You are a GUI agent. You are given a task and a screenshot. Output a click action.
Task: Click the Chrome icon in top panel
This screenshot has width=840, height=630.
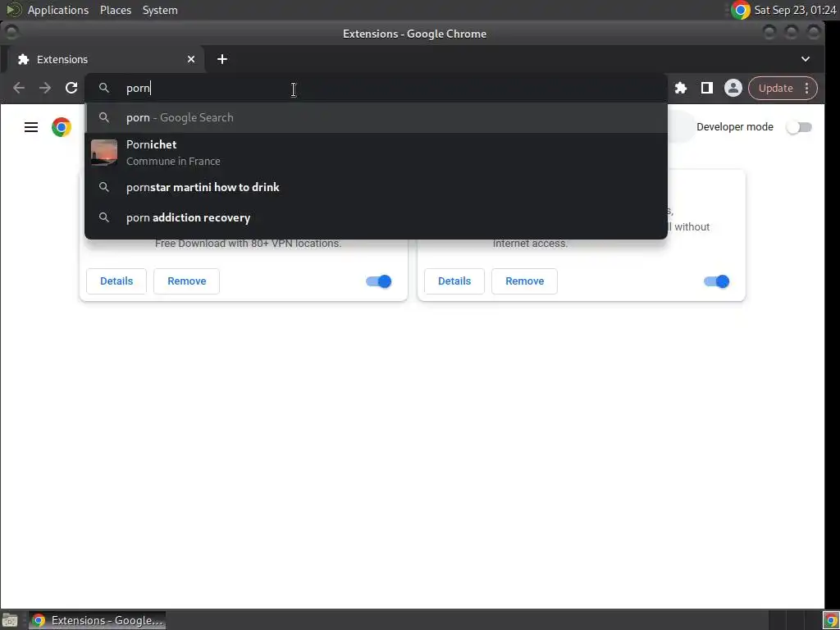741,10
